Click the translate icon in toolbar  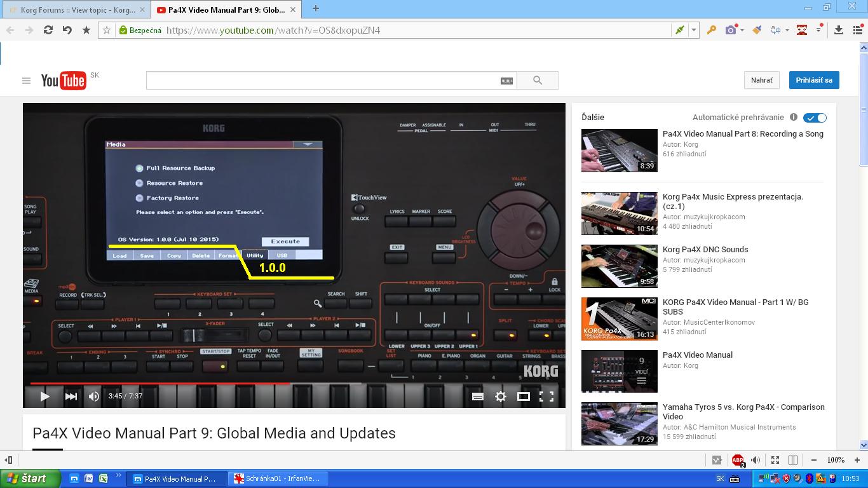point(776,30)
